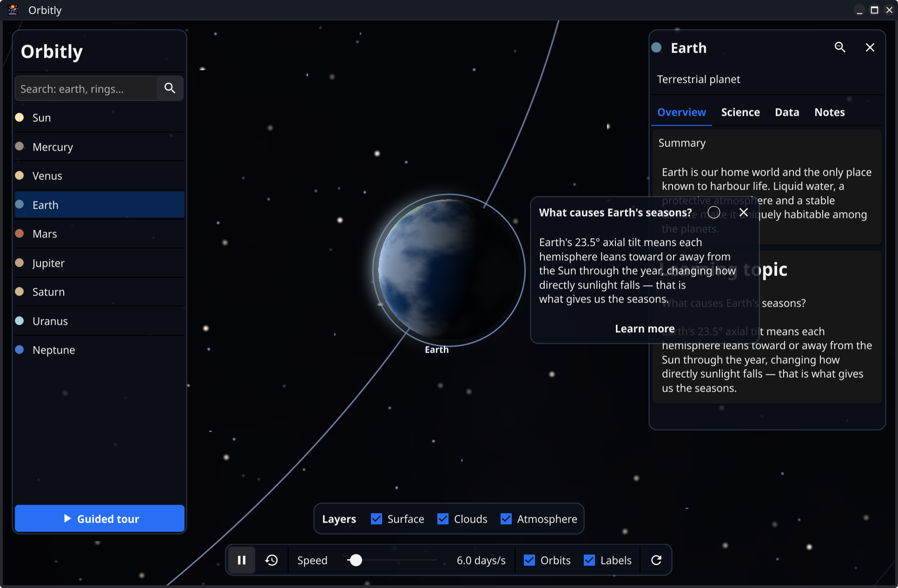Minimize the Orbitly window
898x588 pixels.
[859, 10]
